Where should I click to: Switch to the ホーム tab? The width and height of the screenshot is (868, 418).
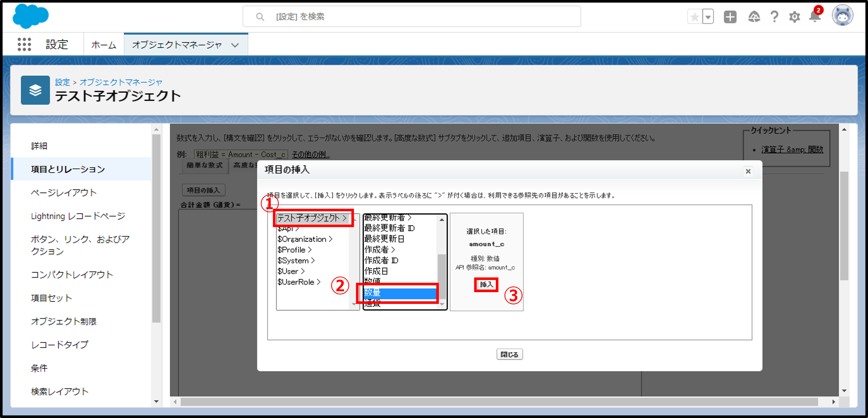(x=103, y=45)
